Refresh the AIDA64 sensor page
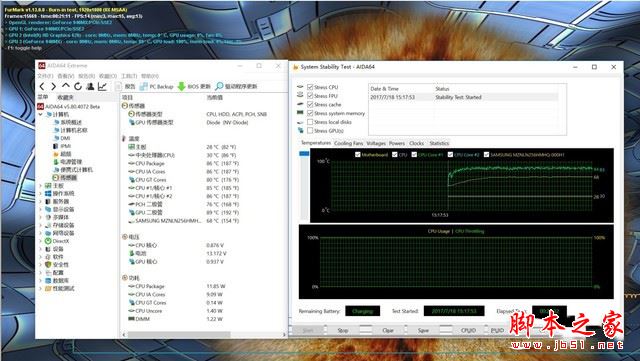The height and width of the screenshot is (361, 640). tap(78, 86)
